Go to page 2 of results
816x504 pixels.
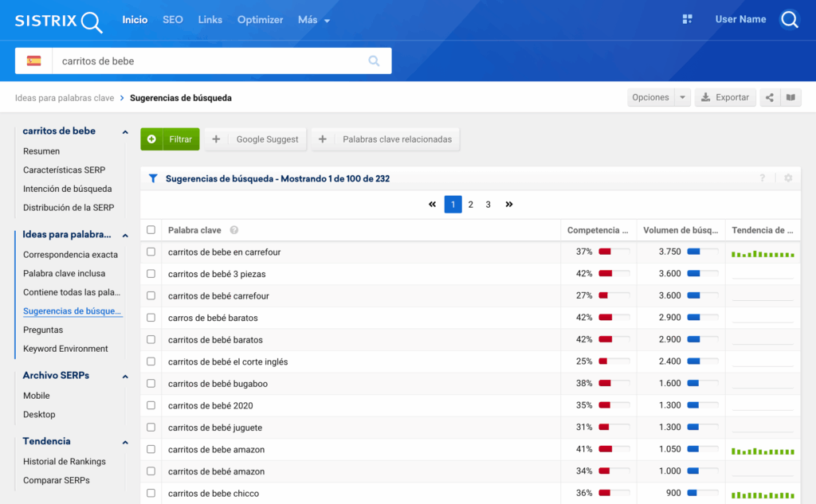pyautogui.click(x=470, y=205)
